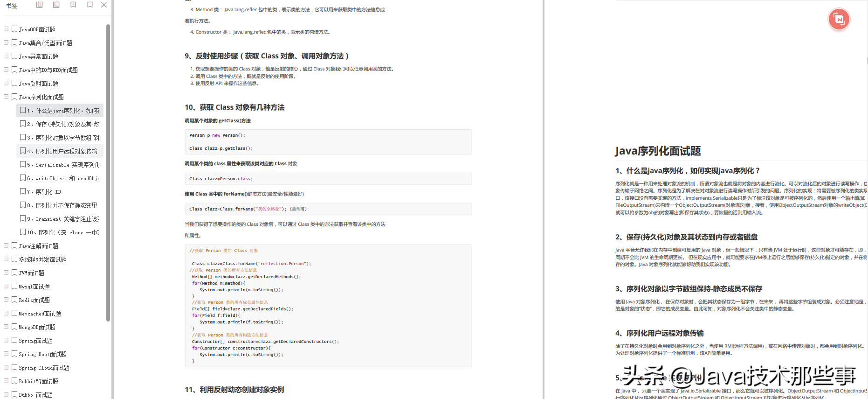Open bookmark 8、序列化并不保存静态变量
Image resolution: width=868 pixels, height=399 pixels.
click(62, 205)
